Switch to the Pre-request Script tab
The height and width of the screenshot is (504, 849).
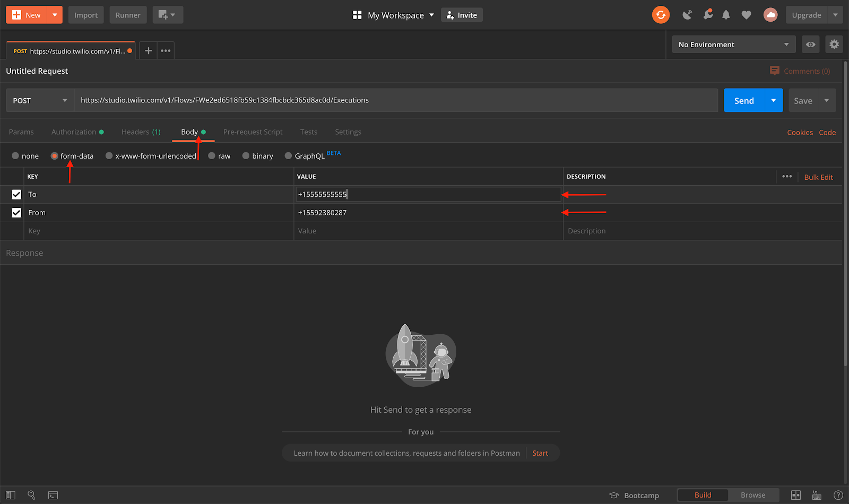(253, 132)
